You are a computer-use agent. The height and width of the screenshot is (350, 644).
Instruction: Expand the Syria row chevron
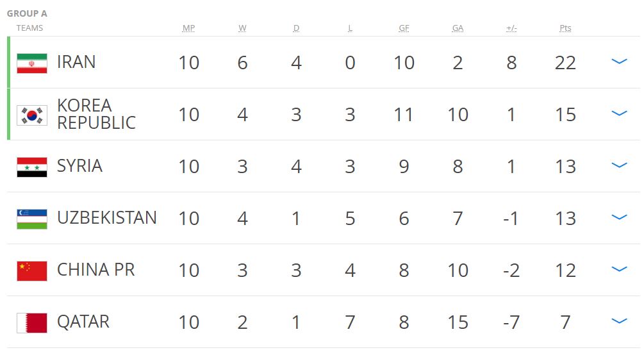(x=619, y=166)
